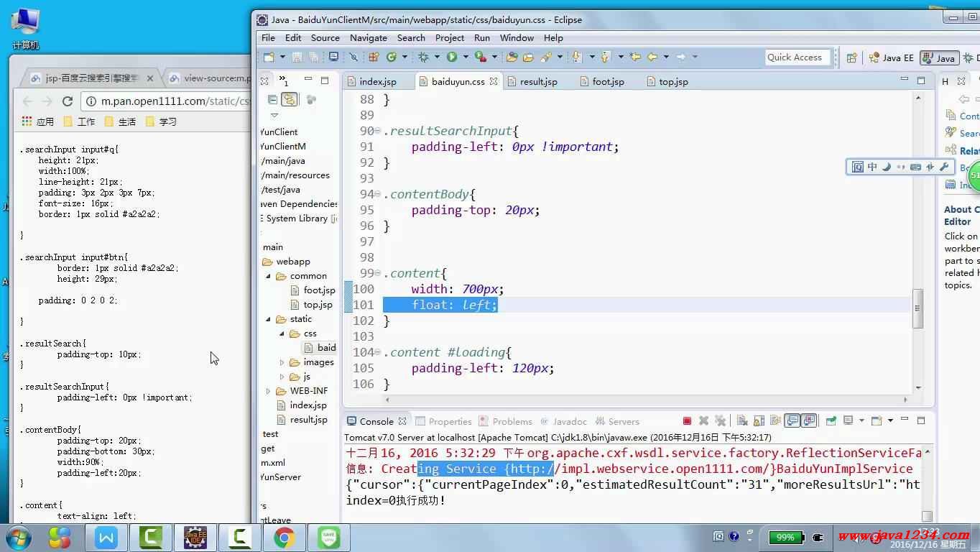Switch to the foot.jsp editor tab

[608, 82]
